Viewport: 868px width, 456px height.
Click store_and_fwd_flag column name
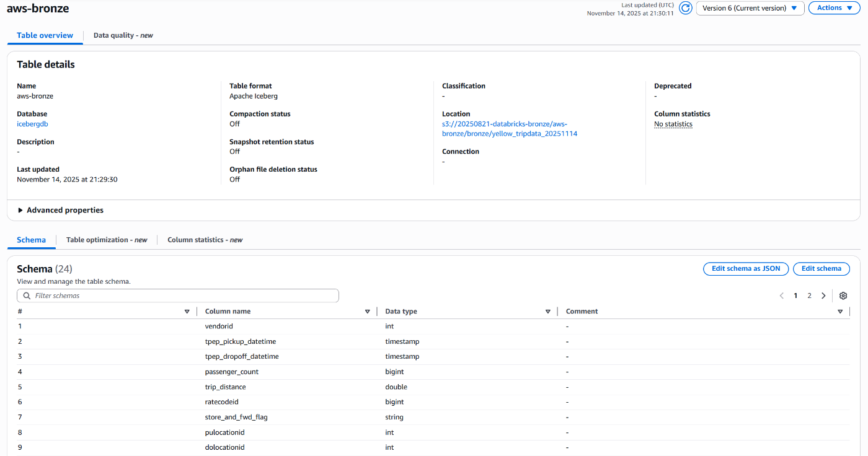tap(236, 417)
